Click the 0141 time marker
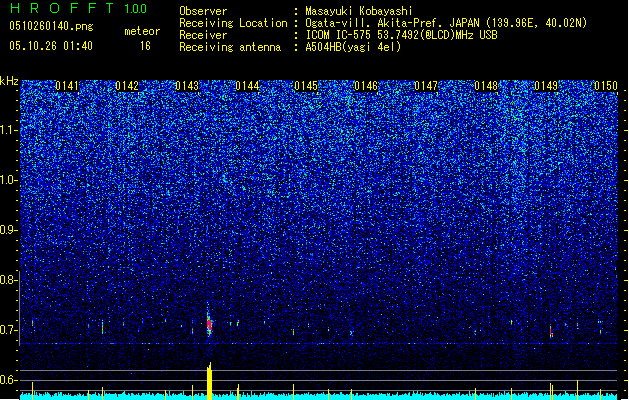Viewport: 629px width, 400px height. [x=67, y=86]
